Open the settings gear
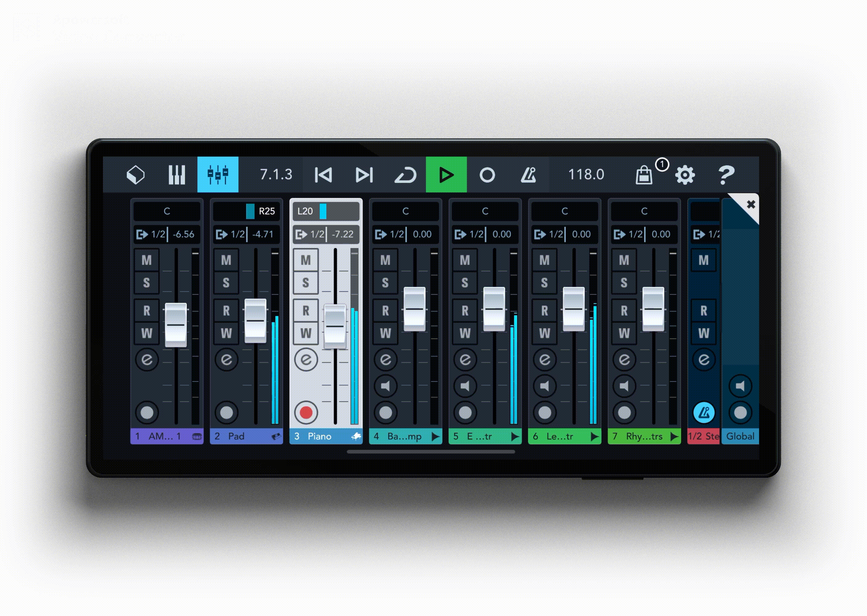Viewport: 867px width, 616px height. (x=685, y=175)
